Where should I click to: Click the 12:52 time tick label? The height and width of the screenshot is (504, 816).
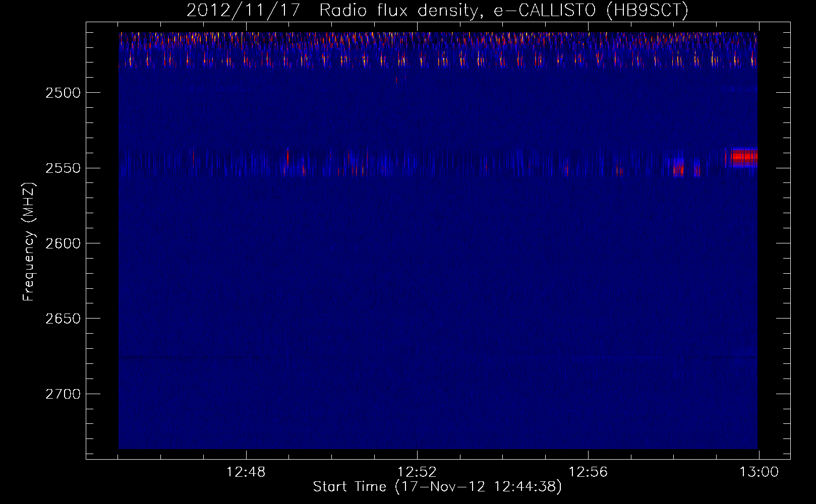click(x=417, y=472)
